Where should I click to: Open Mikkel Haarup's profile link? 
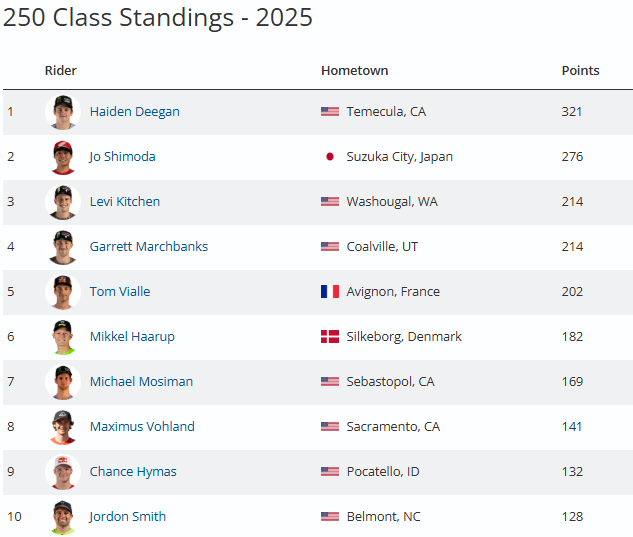coord(132,337)
